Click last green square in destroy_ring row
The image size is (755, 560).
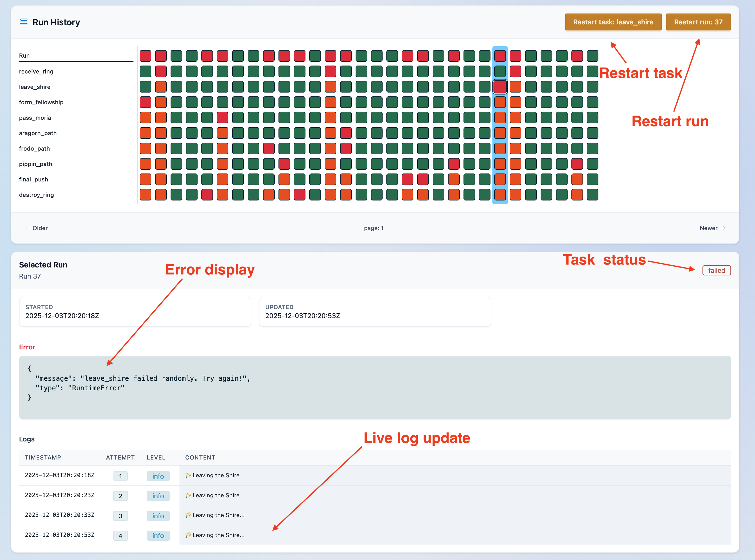pos(592,195)
